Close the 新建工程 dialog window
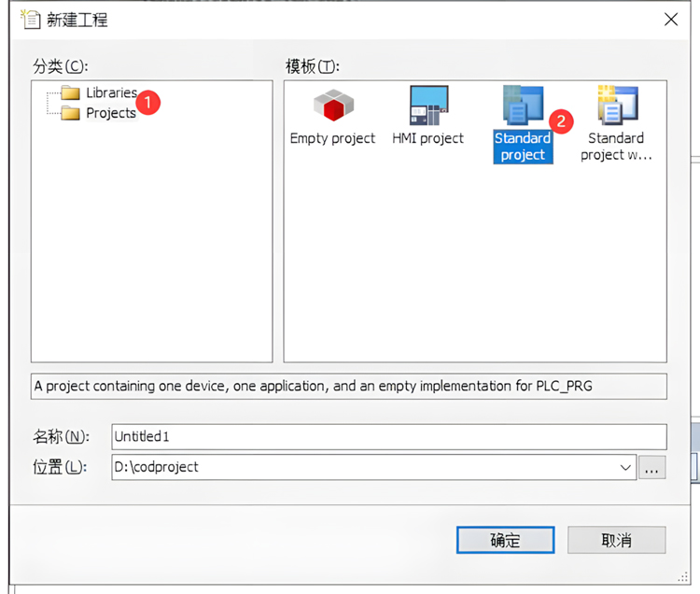Image resolution: width=700 pixels, height=594 pixels. pyautogui.click(x=670, y=19)
